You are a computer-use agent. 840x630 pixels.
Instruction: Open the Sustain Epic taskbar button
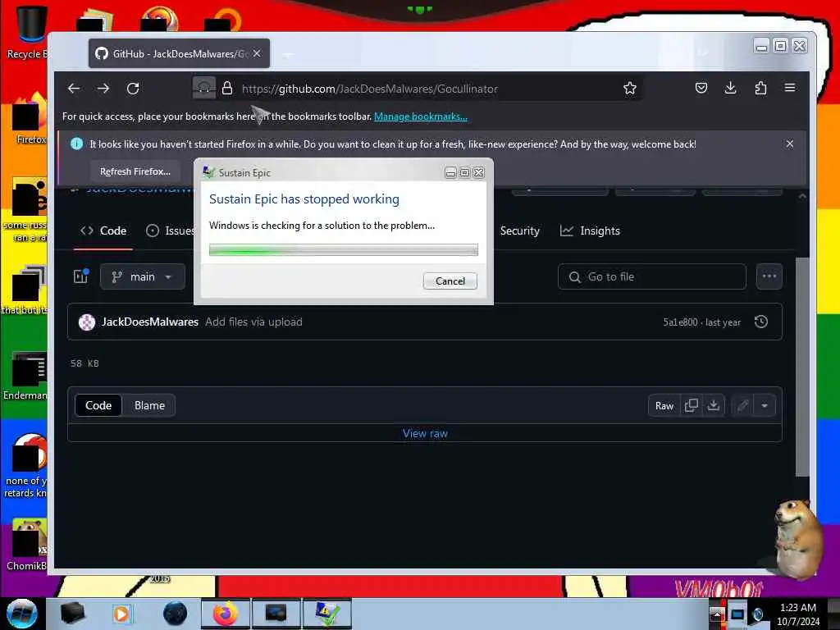[327, 614]
